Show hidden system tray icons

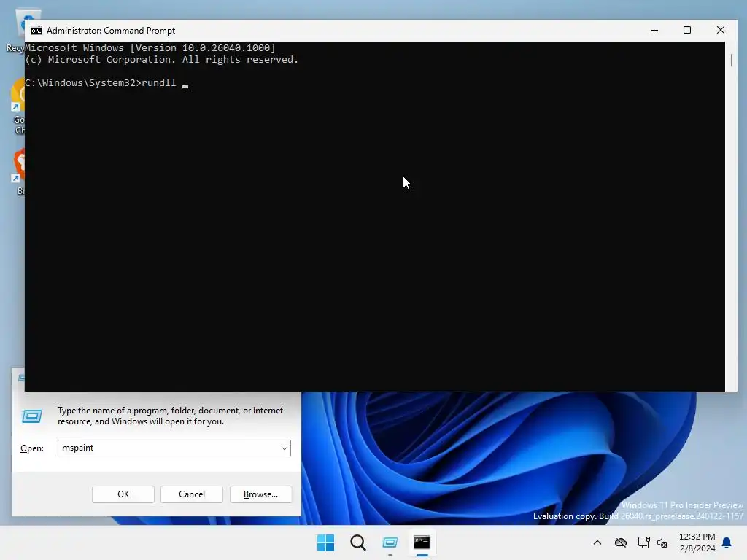click(597, 542)
